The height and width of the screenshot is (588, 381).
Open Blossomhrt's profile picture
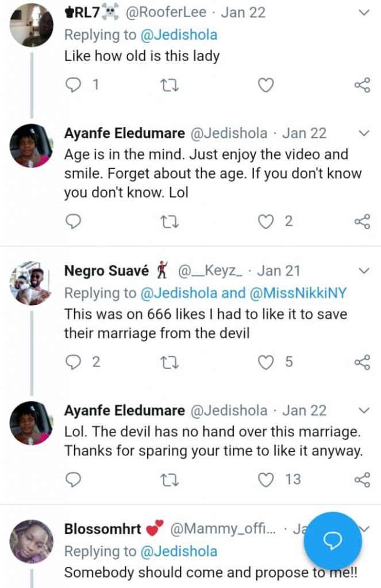point(32,541)
